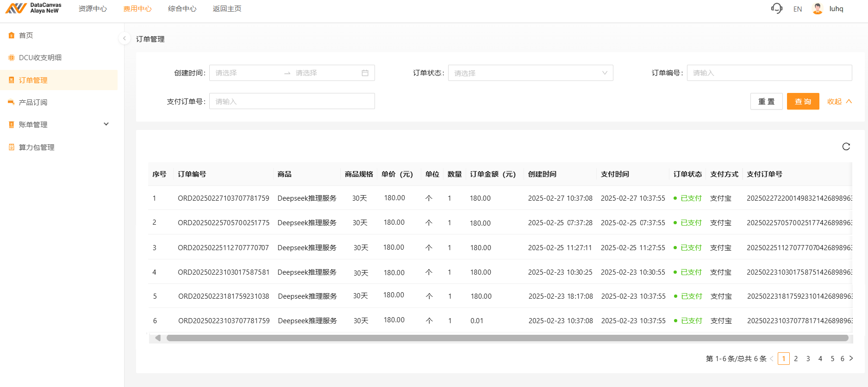This screenshot has width=868, height=387.
Task: Go to next page arrow
Action: pyautogui.click(x=851, y=358)
